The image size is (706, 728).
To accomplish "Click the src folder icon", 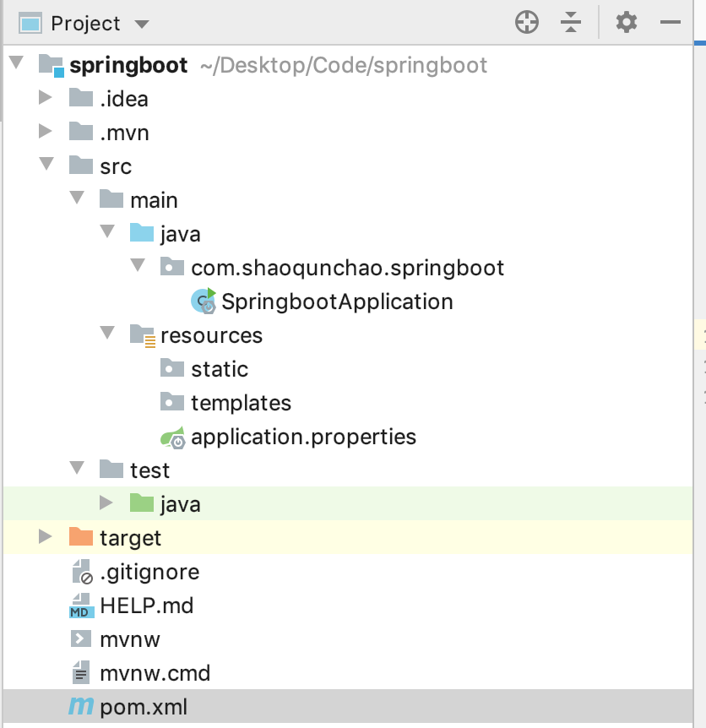I will (x=81, y=165).
